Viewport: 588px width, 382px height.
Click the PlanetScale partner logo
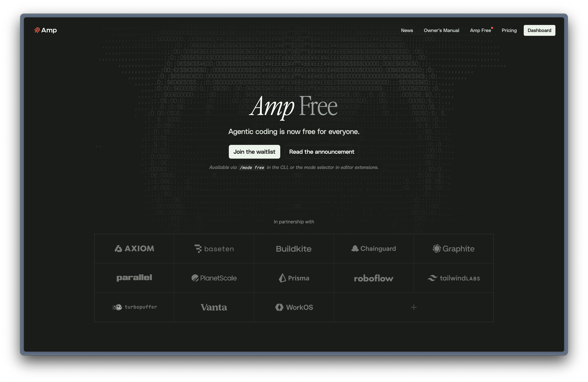pos(214,278)
